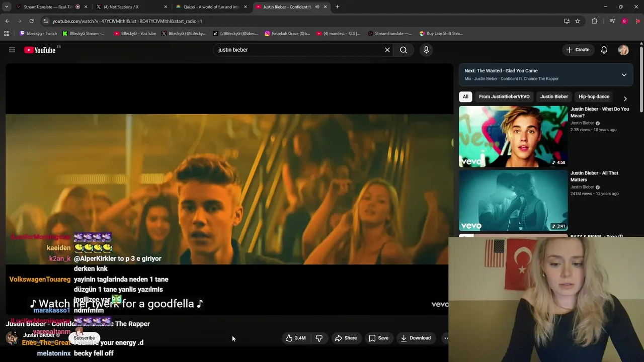This screenshot has height=362, width=644.
Task: Open the 'Justin Bieber - All That Matters' title
Action: click(594, 176)
